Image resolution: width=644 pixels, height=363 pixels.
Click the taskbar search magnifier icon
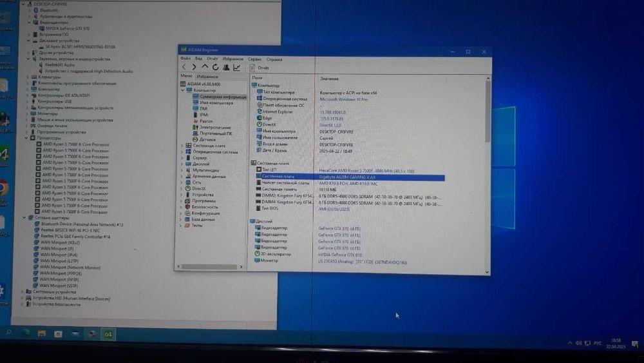pyautogui.click(x=8, y=332)
